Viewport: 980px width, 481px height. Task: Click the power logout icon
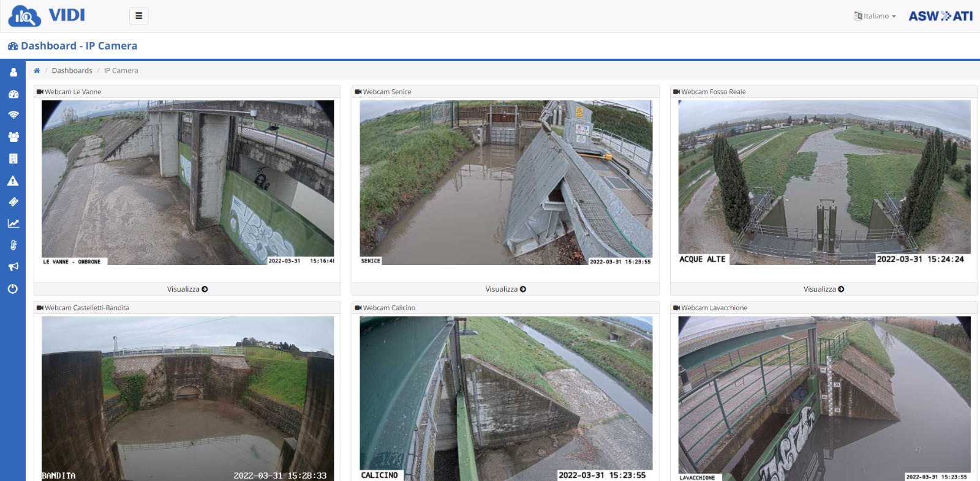click(x=13, y=289)
